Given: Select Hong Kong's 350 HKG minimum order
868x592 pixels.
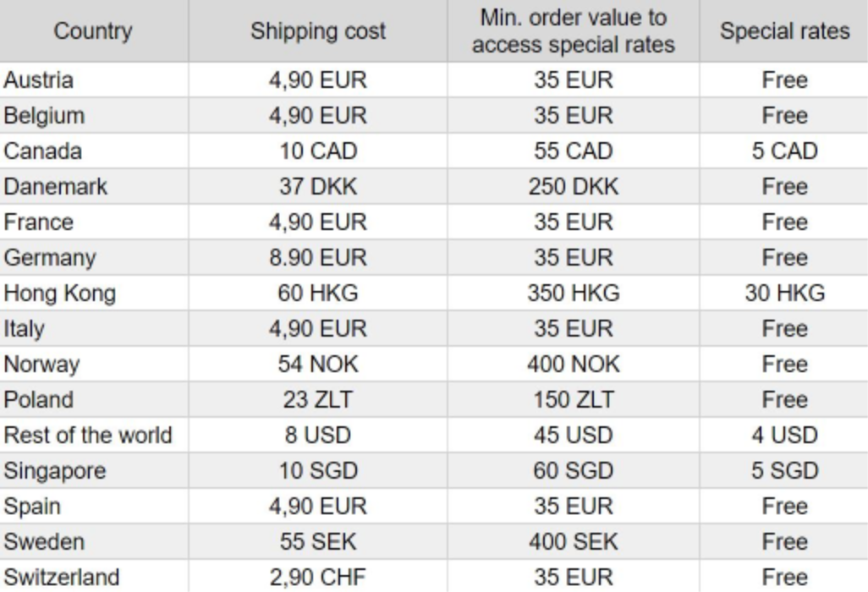Looking at the screenshot, I should click(x=573, y=293).
